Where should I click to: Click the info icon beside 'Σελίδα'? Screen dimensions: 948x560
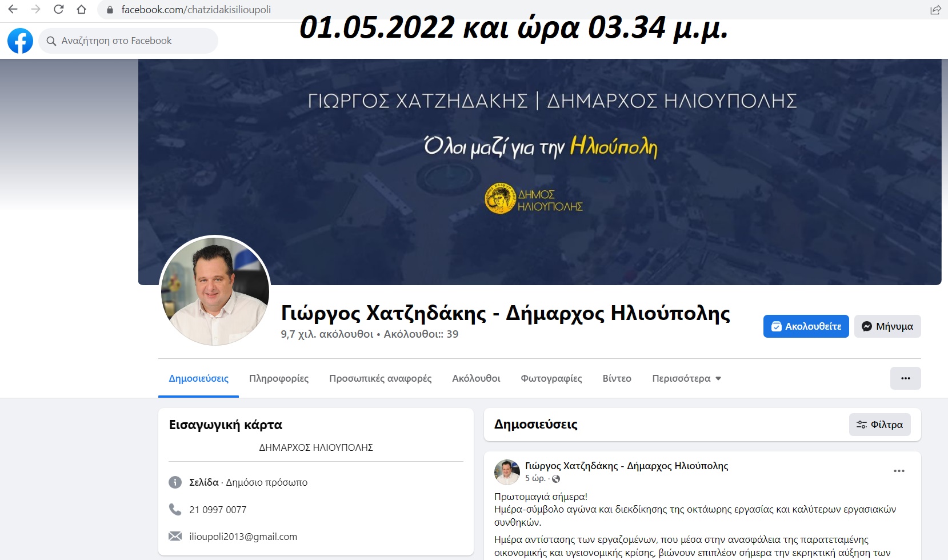coord(175,482)
